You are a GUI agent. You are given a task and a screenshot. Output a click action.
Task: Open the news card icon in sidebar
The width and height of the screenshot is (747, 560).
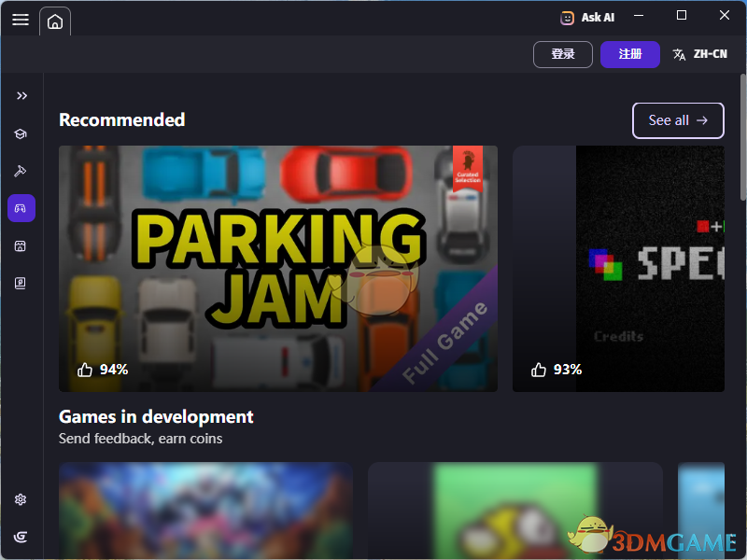[x=21, y=283]
